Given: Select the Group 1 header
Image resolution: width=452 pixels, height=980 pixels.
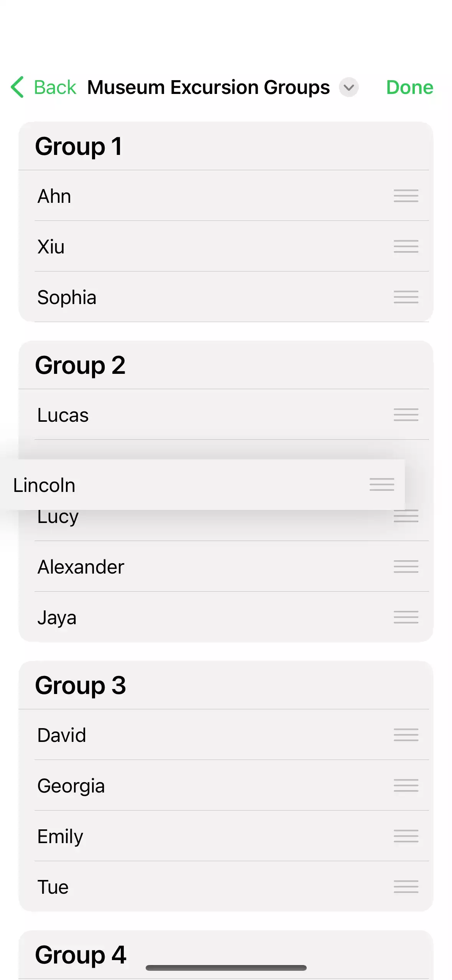Looking at the screenshot, I should point(79,146).
